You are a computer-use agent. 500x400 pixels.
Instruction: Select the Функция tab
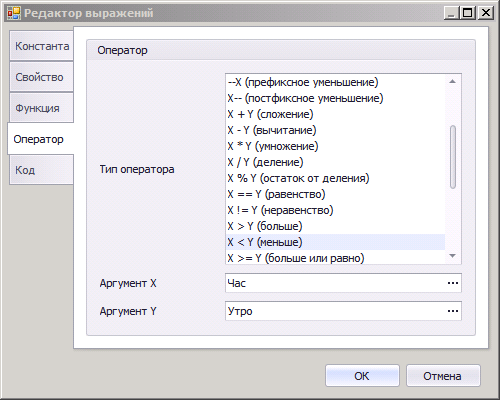[x=42, y=108]
